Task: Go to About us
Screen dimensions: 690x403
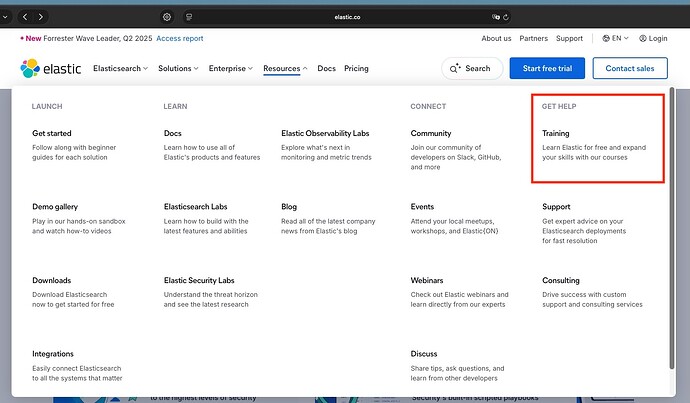Action: coord(496,38)
